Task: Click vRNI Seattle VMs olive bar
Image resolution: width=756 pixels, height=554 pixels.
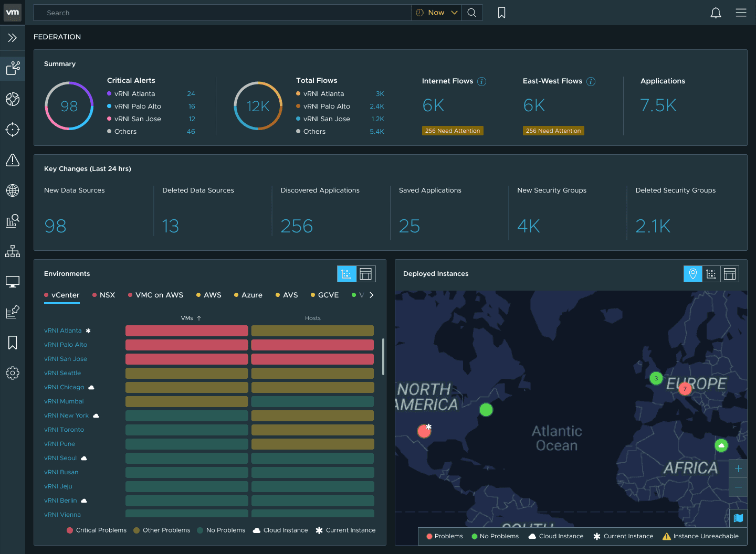Action: [x=187, y=373]
